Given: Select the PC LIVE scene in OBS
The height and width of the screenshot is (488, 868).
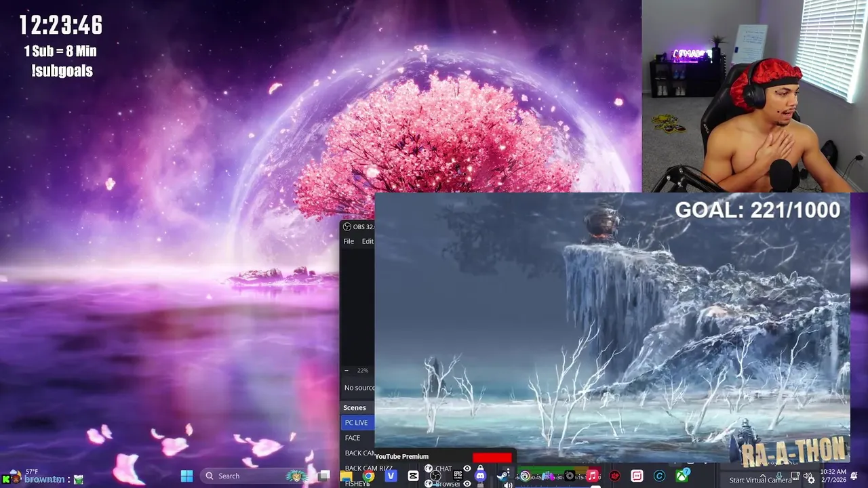Looking at the screenshot, I should [x=357, y=423].
